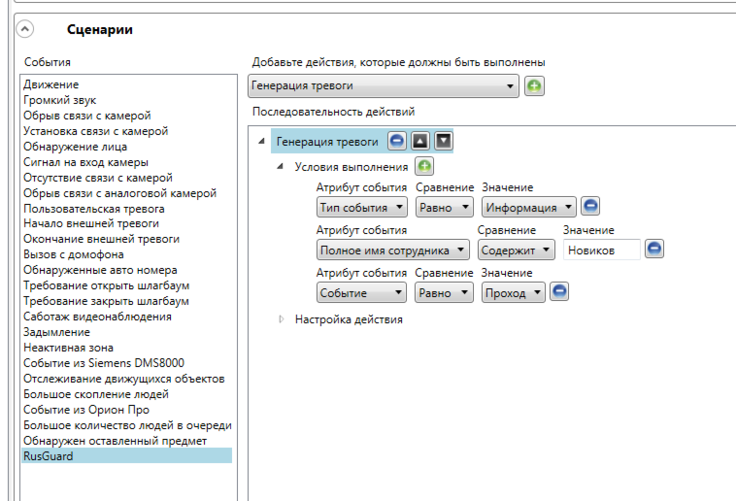Select Большое скопление людей event

point(96,394)
